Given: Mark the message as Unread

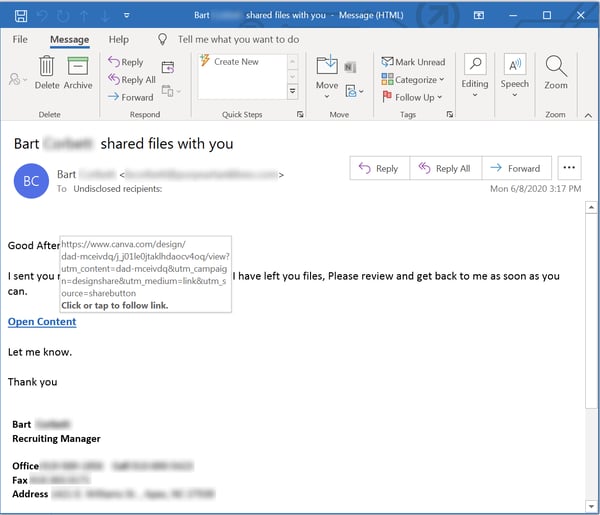Looking at the screenshot, I should click(413, 62).
